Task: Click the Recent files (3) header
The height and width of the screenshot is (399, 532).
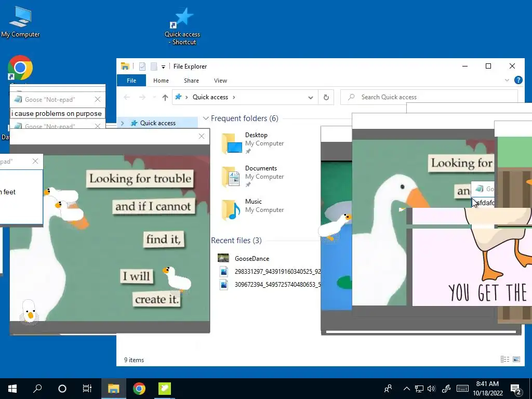Action: point(236,241)
